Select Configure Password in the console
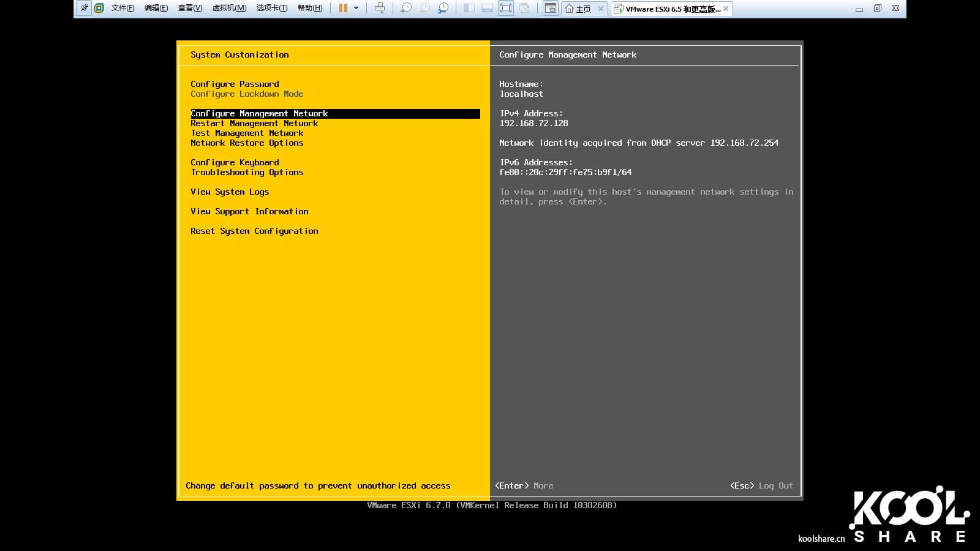The width and height of the screenshot is (980, 551). (x=235, y=84)
